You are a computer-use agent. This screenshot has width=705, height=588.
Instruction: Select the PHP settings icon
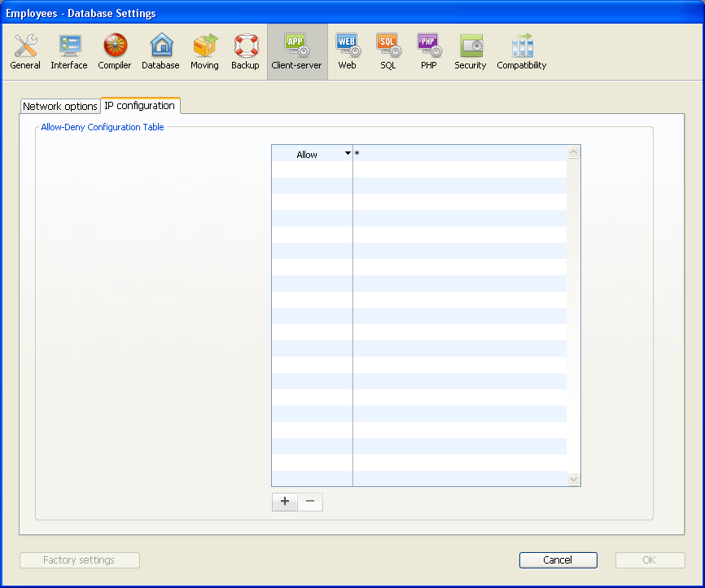click(429, 52)
